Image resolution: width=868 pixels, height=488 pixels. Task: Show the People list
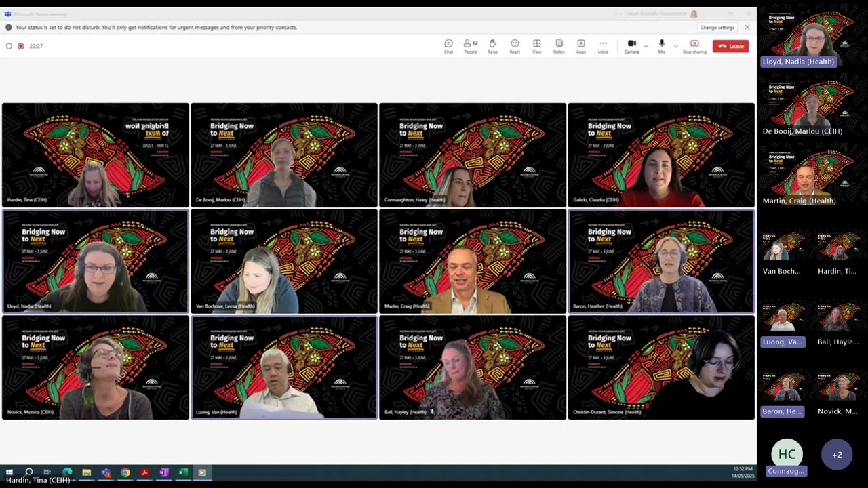pyautogui.click(x=470, y=45)
